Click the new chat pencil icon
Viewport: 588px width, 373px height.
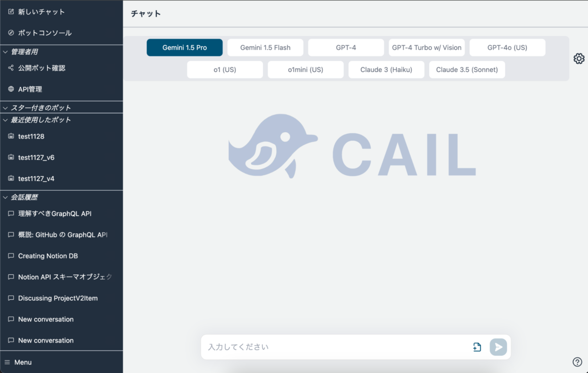tap(11, 11)
